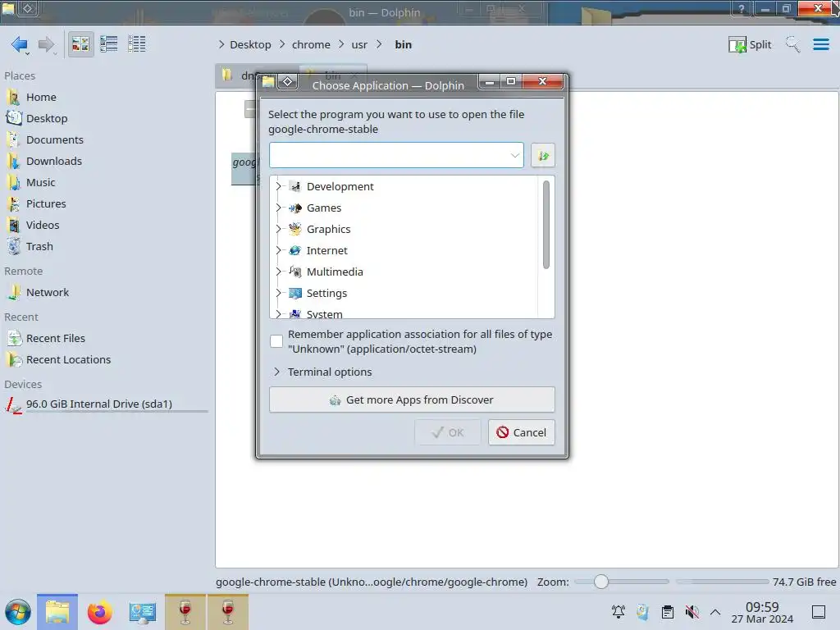Open Dolphin search with magnifier icon
Screen dimensions: 840x630
click(792, 44)
